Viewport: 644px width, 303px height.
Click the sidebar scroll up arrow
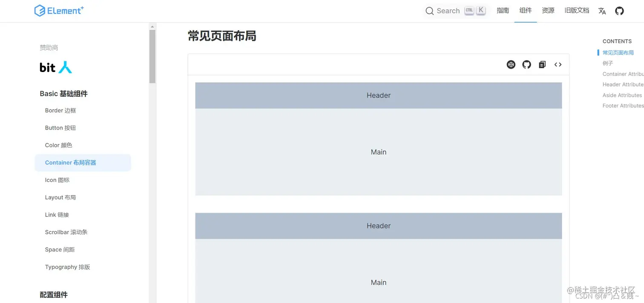pos(152,26)
